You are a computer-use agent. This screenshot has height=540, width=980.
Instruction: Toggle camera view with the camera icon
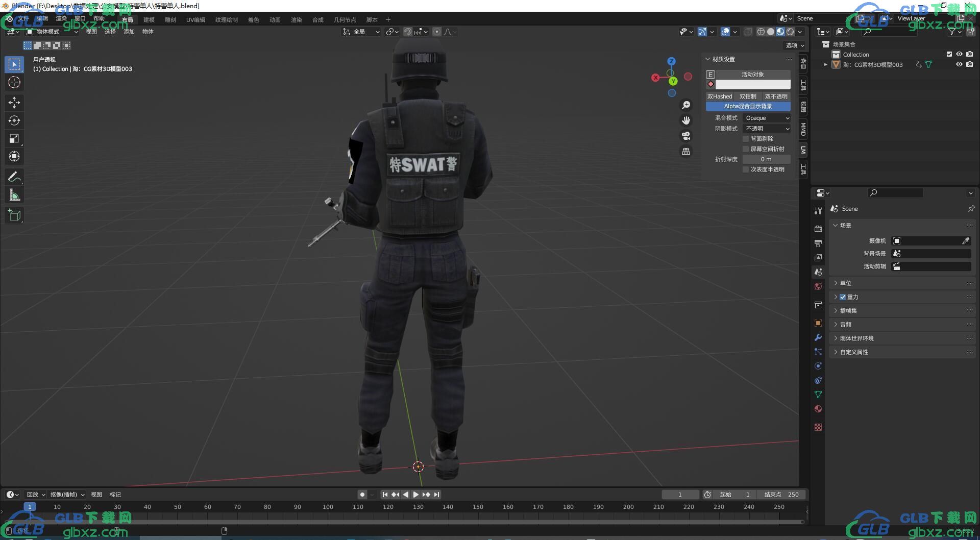tap(686, 136)
